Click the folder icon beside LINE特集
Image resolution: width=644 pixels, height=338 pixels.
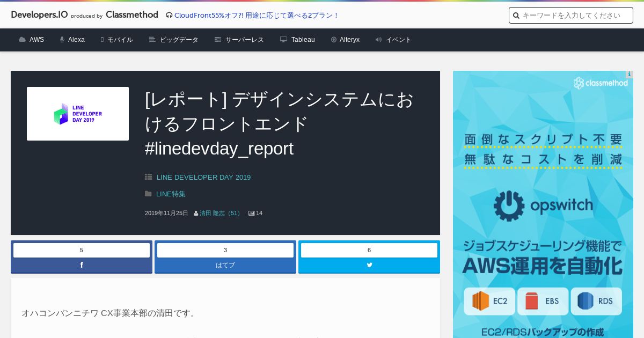click(148, 194)
